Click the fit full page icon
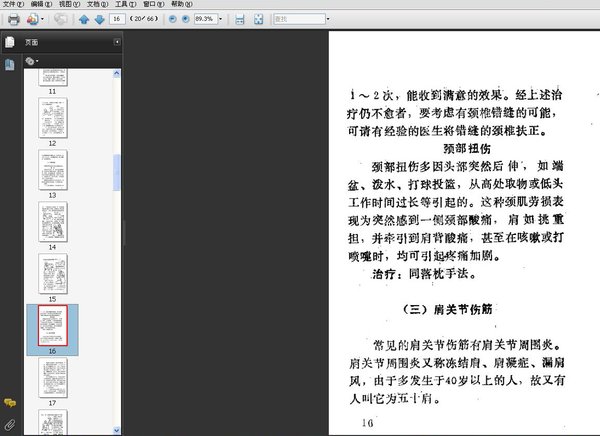 pos(259,19)
